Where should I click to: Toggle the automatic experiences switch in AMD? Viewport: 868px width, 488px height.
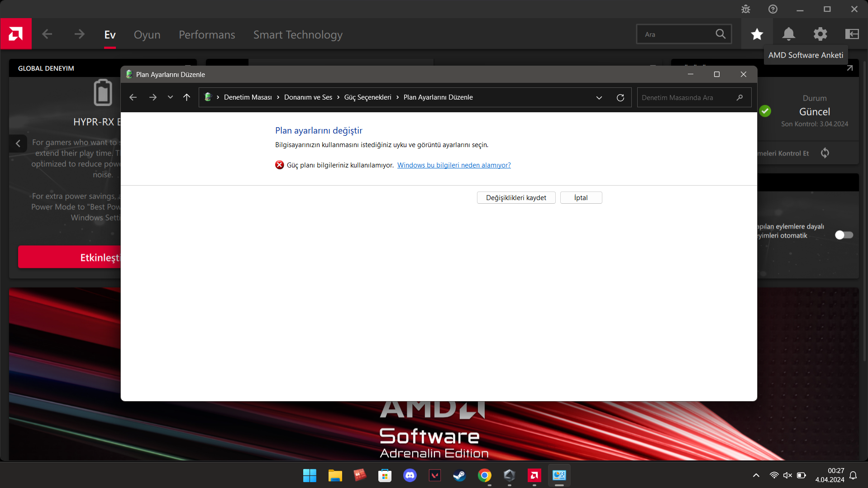(x=844, y=235)
